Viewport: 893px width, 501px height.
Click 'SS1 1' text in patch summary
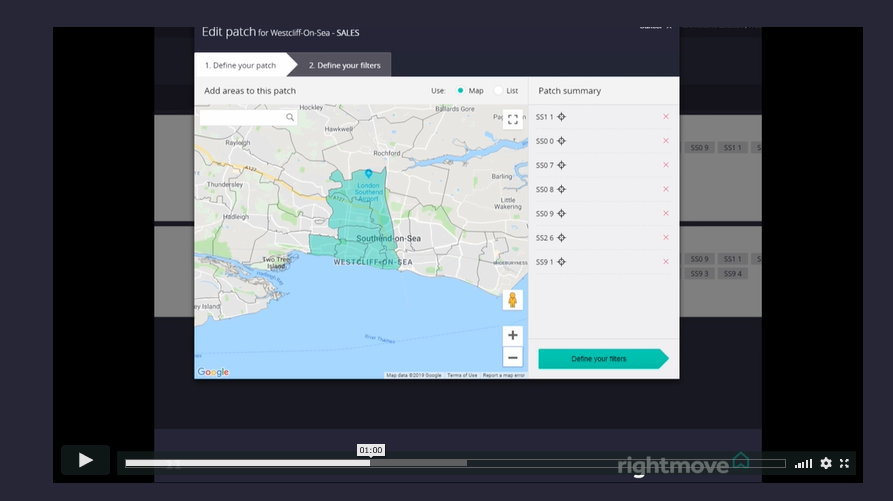point(544,117)
